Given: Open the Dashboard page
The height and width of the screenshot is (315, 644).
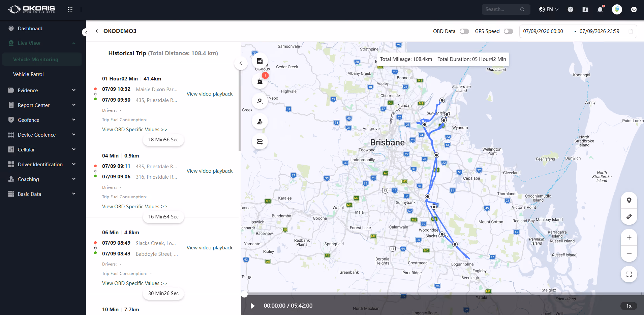Looking at the screenshot, I should pyautogui.click(x=43, y=28).
